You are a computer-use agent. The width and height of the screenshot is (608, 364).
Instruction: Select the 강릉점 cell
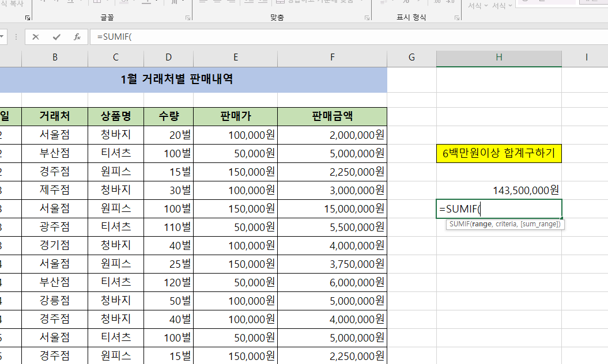pos(55,301)
